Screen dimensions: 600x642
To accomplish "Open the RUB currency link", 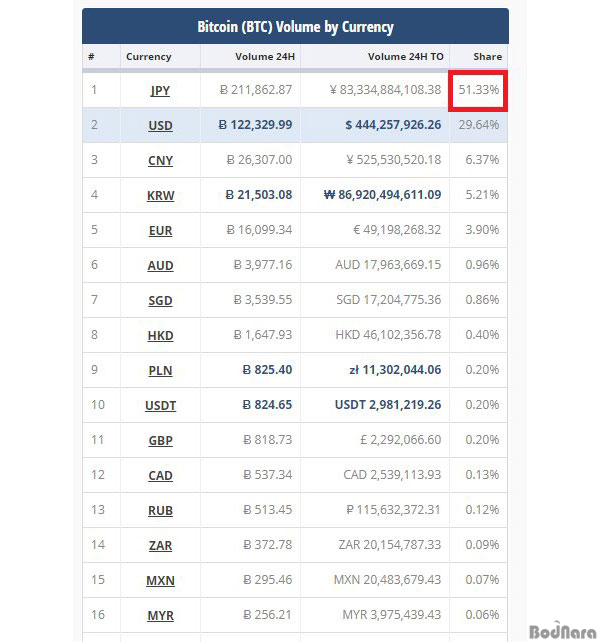I will pyautogui.click(x=160, y=510).
